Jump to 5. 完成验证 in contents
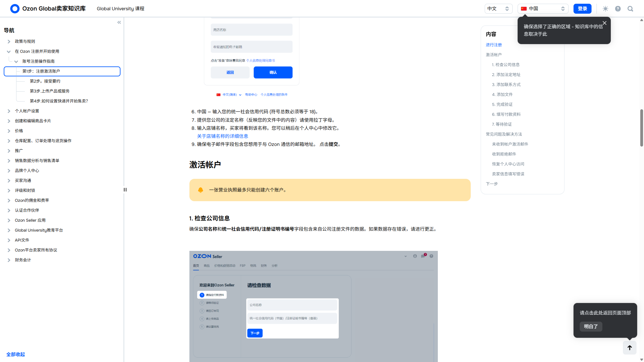Viewport: 644px width, 362px height. (x=502, y=104)
